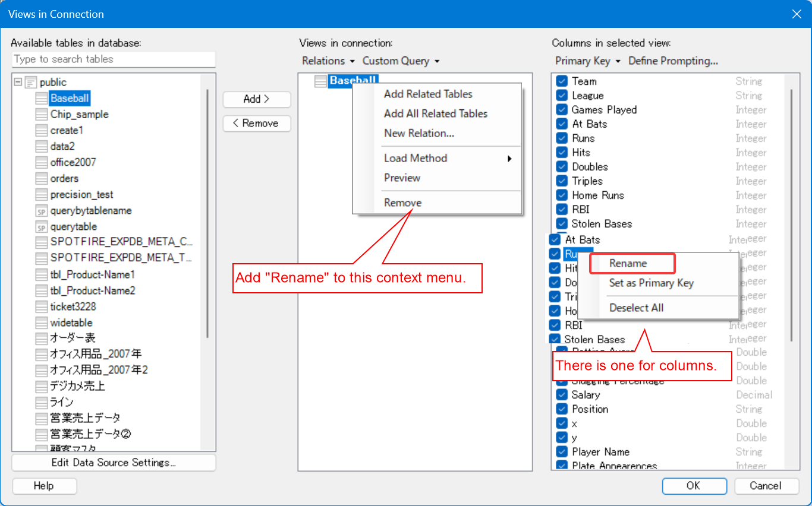Click the Type to search tables field
Screen dimensions: 812x506
coord(113,59)
